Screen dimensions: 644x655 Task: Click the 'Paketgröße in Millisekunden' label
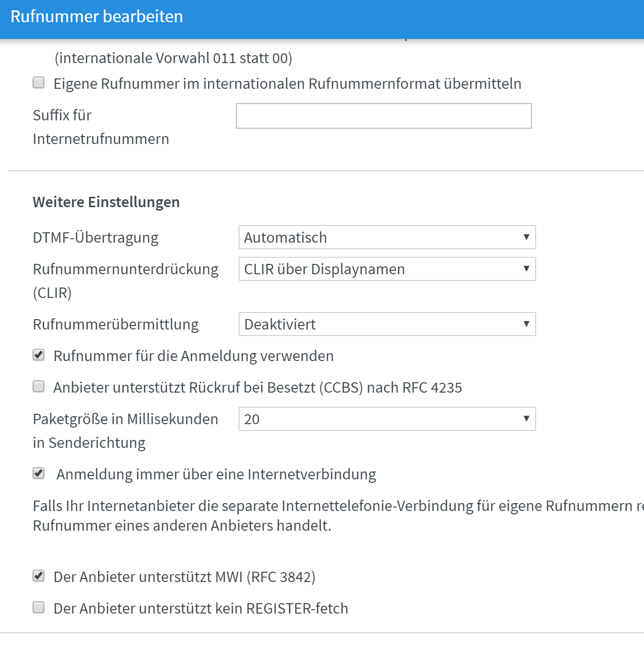tap(125, 419)
